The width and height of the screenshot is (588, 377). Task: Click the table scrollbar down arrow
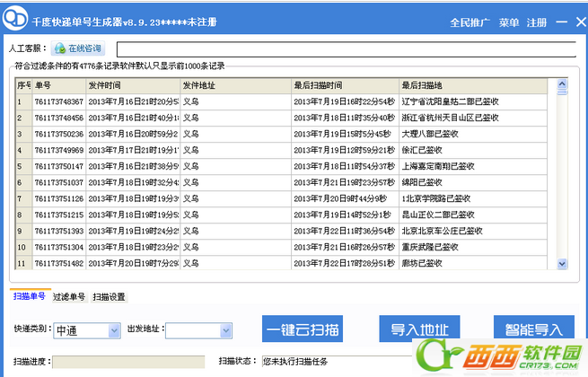click(562, 264)
